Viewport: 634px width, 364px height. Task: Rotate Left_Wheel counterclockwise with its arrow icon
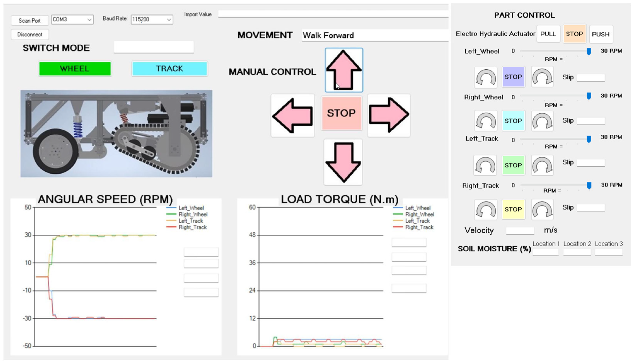(485, 77)
